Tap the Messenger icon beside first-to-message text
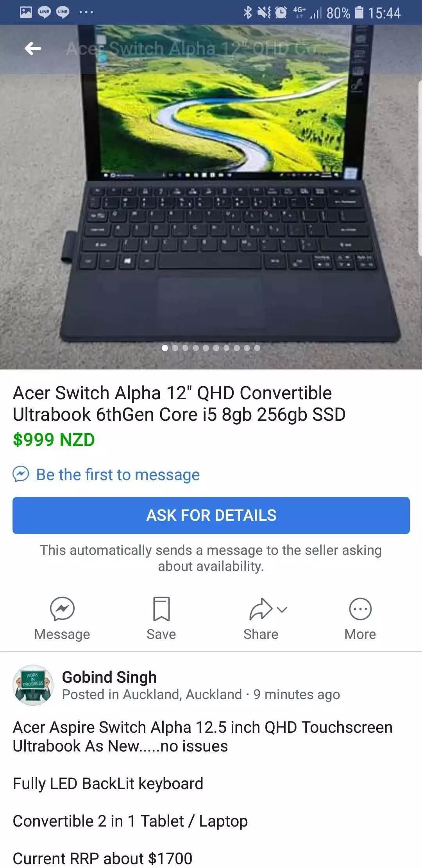Image resolution: width=422 pixels, height=868 pixels. [x=21, y=474]
